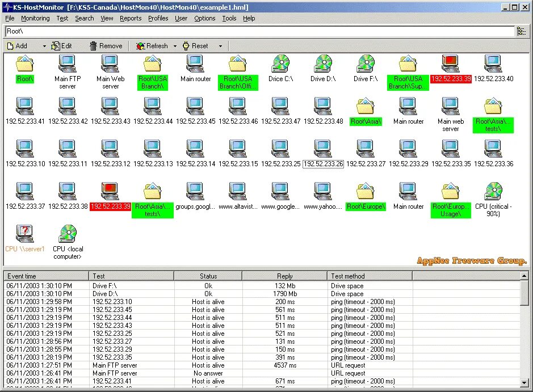Select the Drive F:\ disk icon
The width and height of the screenshot is (533, 392).
pyautogui.click(x=366, y=64)
